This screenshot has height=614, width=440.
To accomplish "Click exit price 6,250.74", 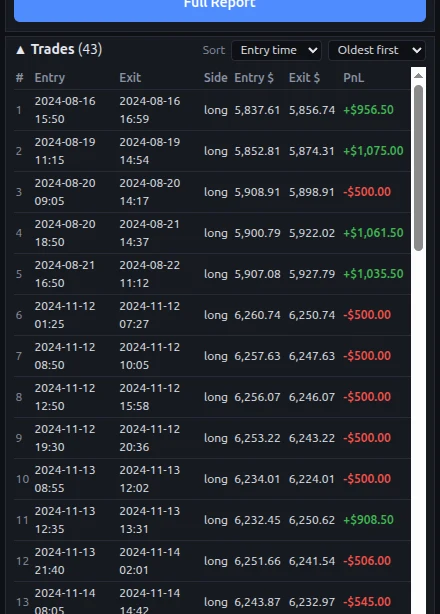I will point(312,315).
